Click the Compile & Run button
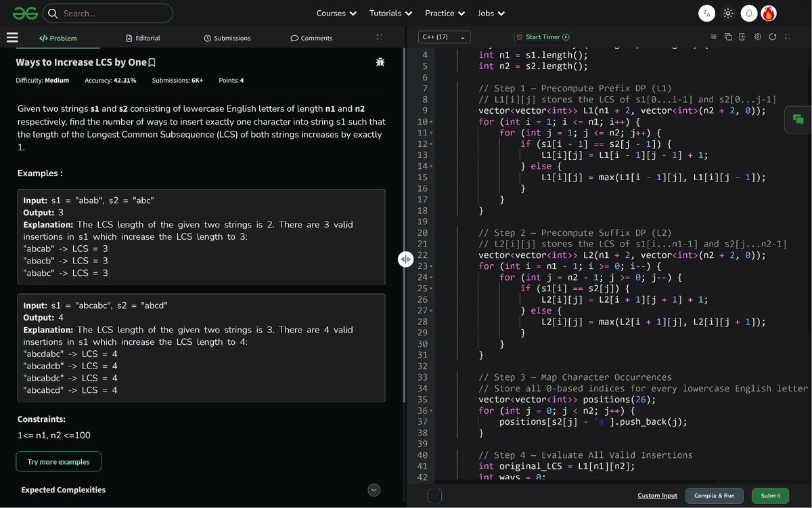The width and height of the screenshot is (812, 508). click(715, 496)
